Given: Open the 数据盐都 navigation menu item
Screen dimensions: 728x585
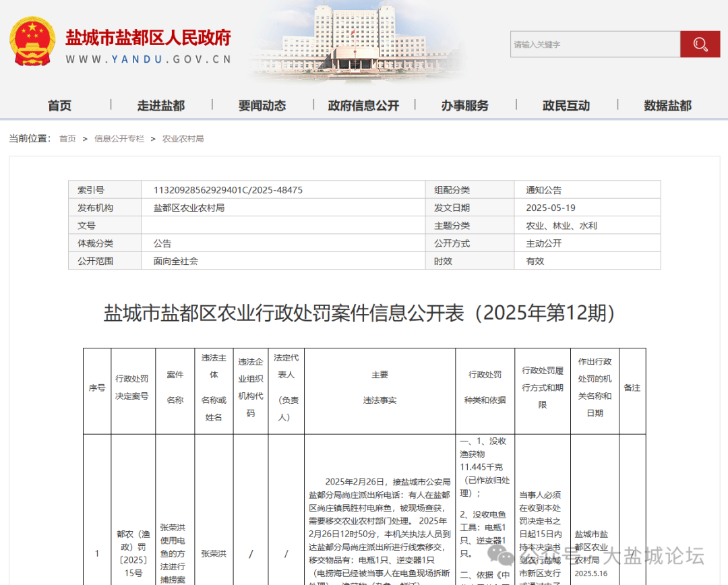Looking at the screenshot, I should tap(667, 105).
